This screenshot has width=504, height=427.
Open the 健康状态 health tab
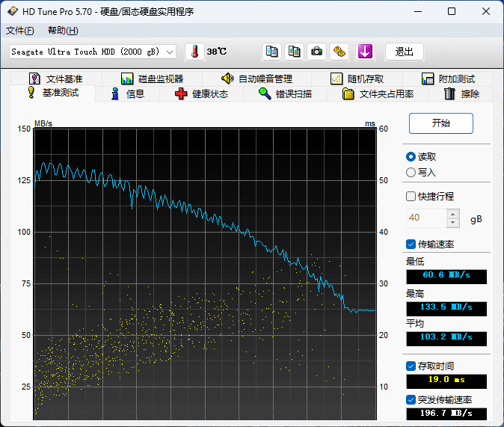point(200,93)
